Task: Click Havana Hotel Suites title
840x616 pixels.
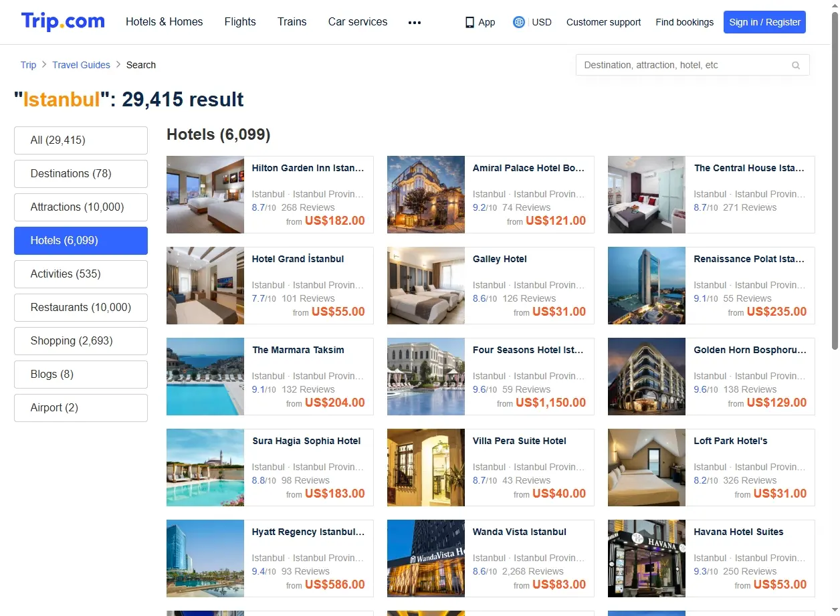Action: pos(738,532)
